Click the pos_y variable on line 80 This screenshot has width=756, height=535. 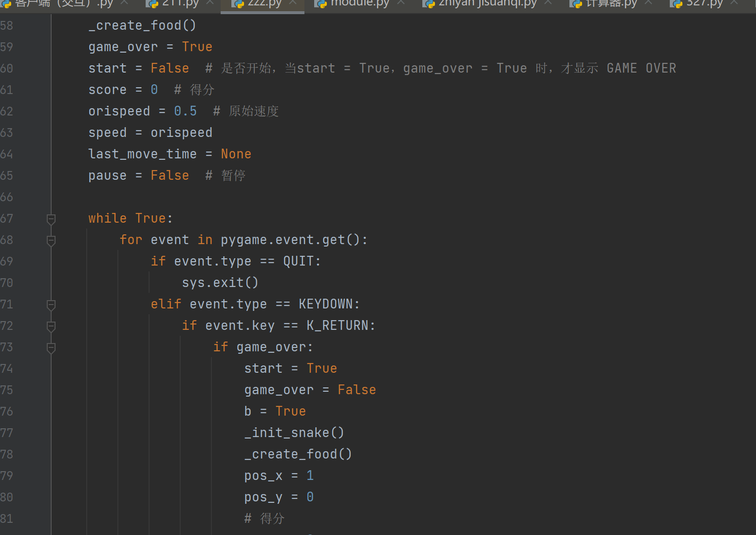[x=263, y=497]
